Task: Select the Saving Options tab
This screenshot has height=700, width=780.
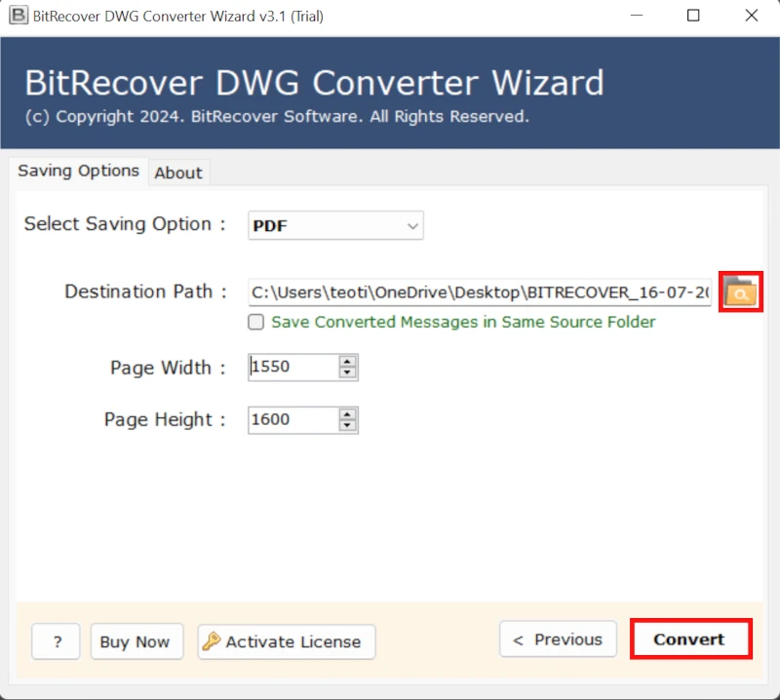Action: [x=78, y=172]
